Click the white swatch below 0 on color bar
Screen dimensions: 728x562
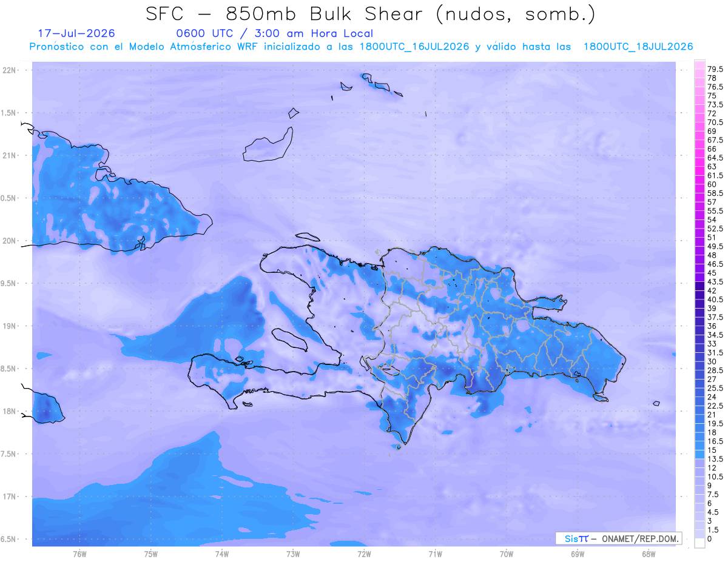point(699,543)
